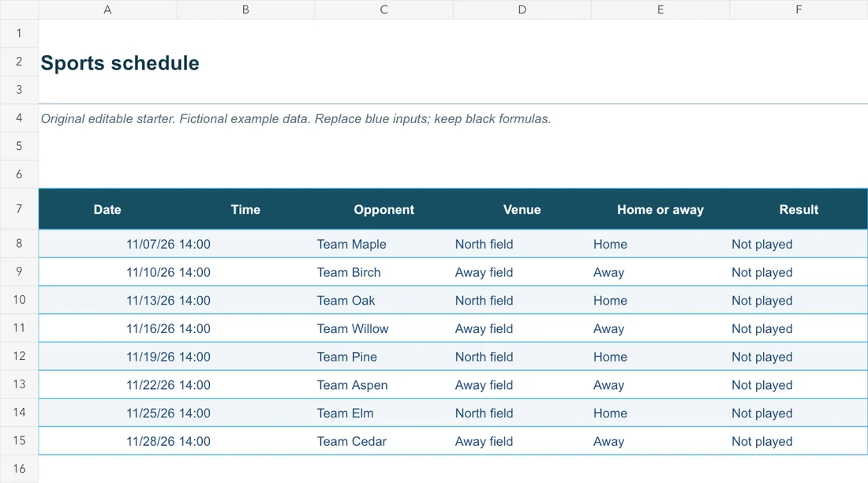
Task: Click the 'Date' column header cell
Action: pos(107,209)
